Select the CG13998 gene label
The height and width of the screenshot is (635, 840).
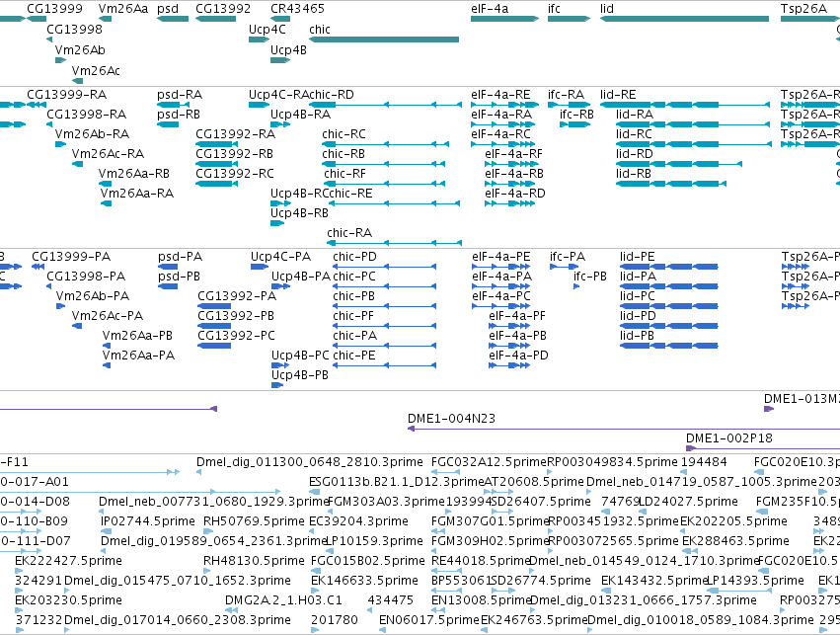pos(74,30)
